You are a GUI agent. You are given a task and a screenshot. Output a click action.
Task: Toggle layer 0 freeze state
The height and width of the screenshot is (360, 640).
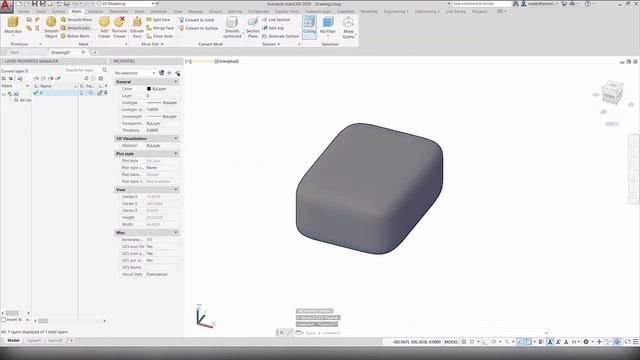(x=91, y=93)
